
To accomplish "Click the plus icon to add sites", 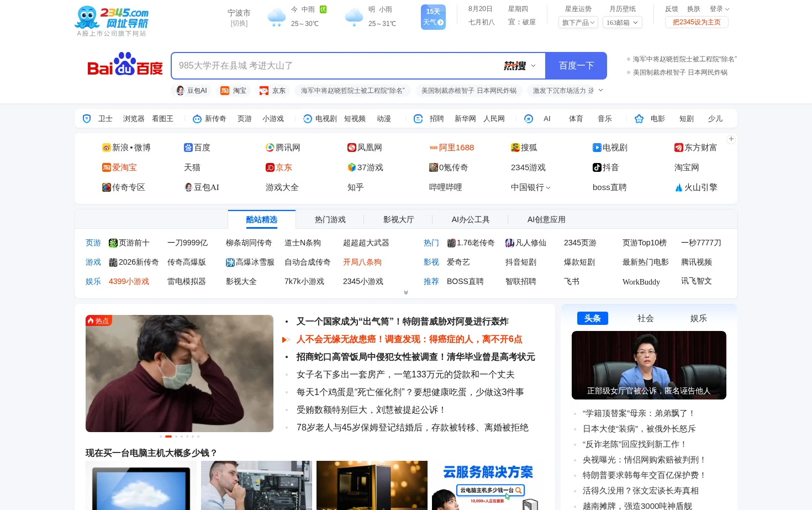I will point(731,139).
